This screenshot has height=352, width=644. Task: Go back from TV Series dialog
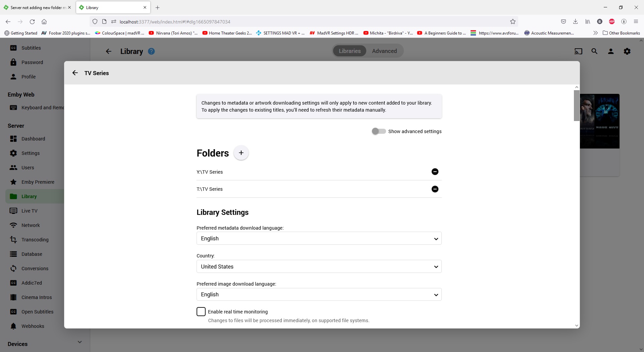point(75,73)
